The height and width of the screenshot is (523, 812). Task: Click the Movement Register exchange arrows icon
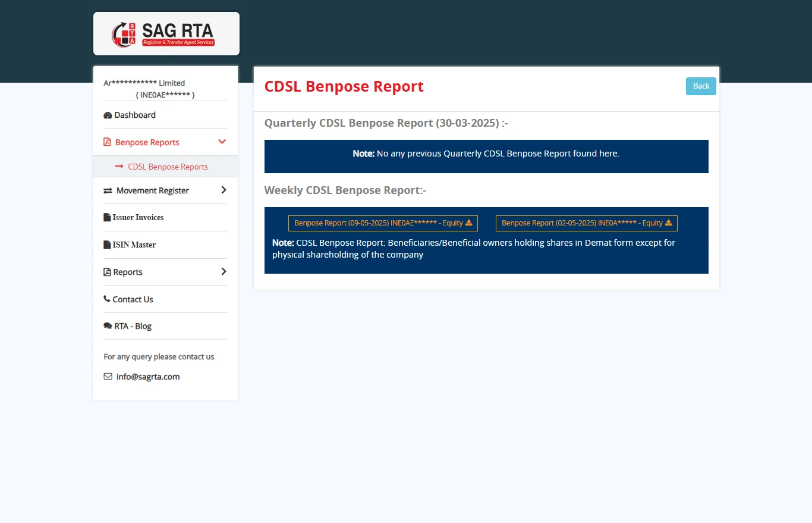[x=108, y=191]
